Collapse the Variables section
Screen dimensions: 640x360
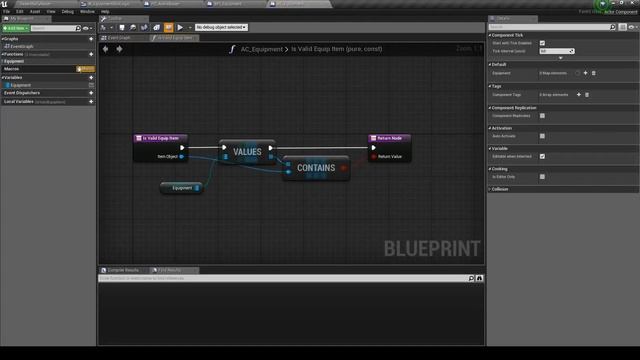click(x=2, y=78)
